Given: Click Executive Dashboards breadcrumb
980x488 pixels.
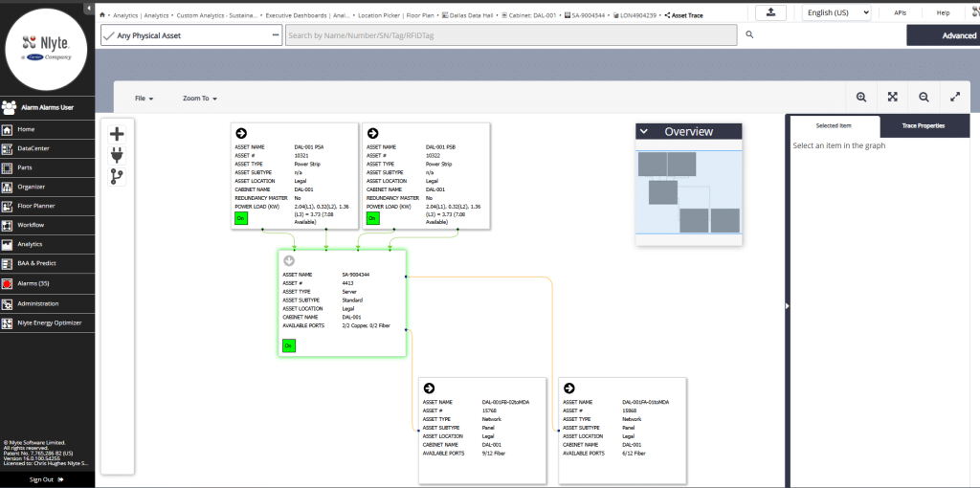Looking at the screenshot, I should coord(309,15).
